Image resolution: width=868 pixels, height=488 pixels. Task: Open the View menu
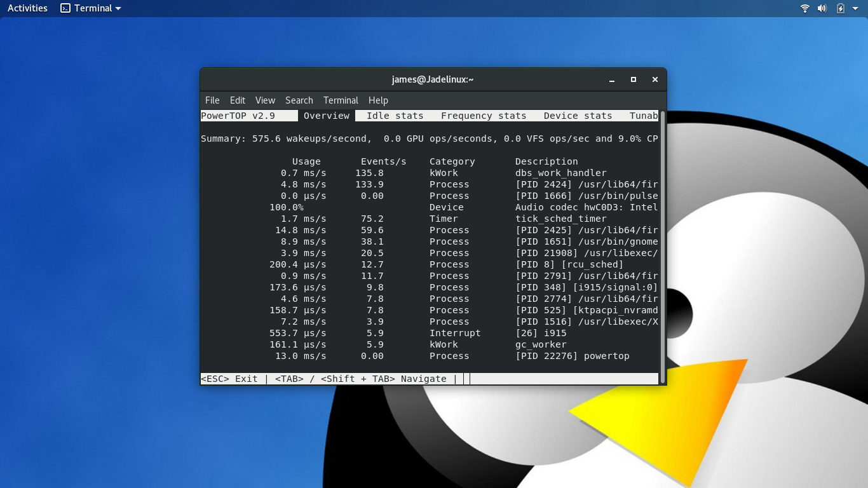click(265, 100)
